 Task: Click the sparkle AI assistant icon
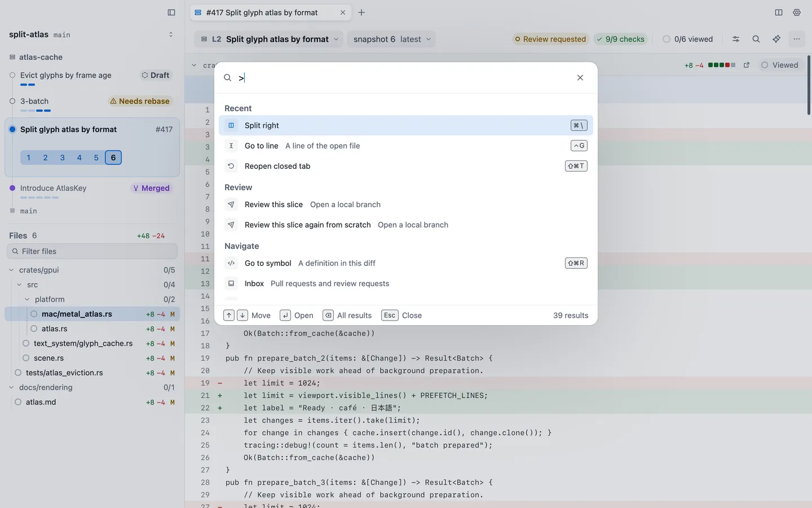tap(776, 39)
